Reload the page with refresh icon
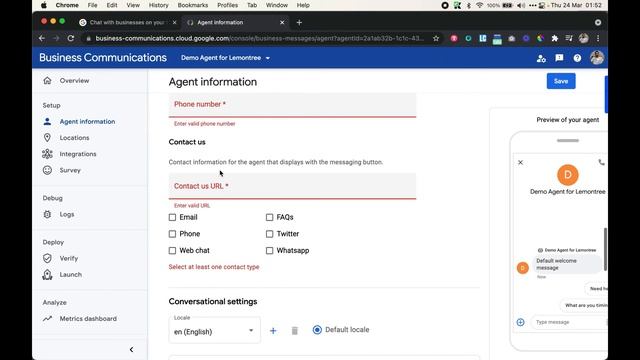 point(71,38)
